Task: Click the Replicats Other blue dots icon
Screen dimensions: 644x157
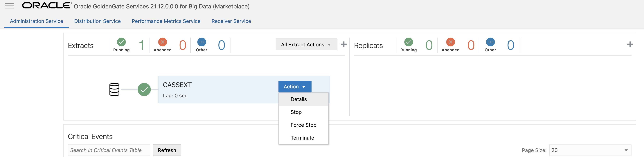Action: tap(490, 42)
